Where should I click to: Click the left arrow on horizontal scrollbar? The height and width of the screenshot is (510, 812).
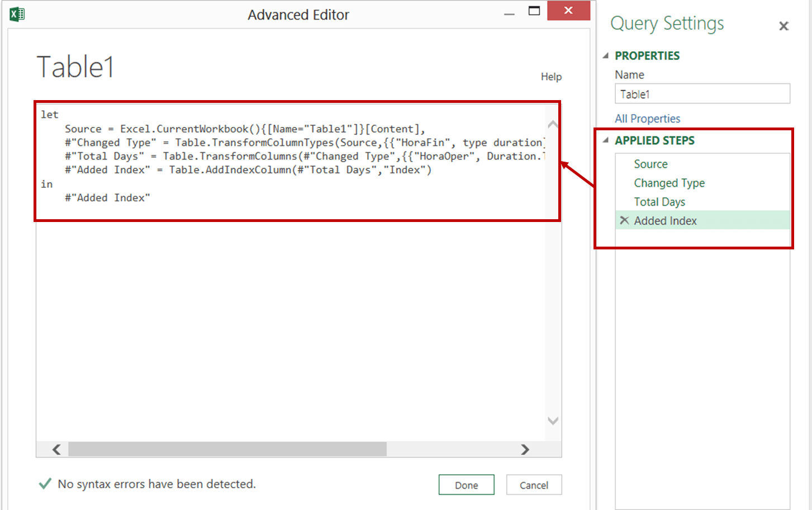56,449
